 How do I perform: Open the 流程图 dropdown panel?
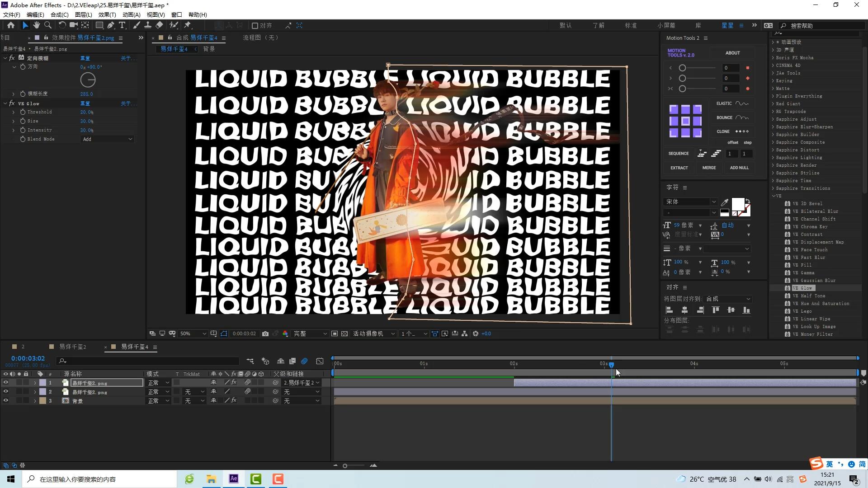[261, 38]
